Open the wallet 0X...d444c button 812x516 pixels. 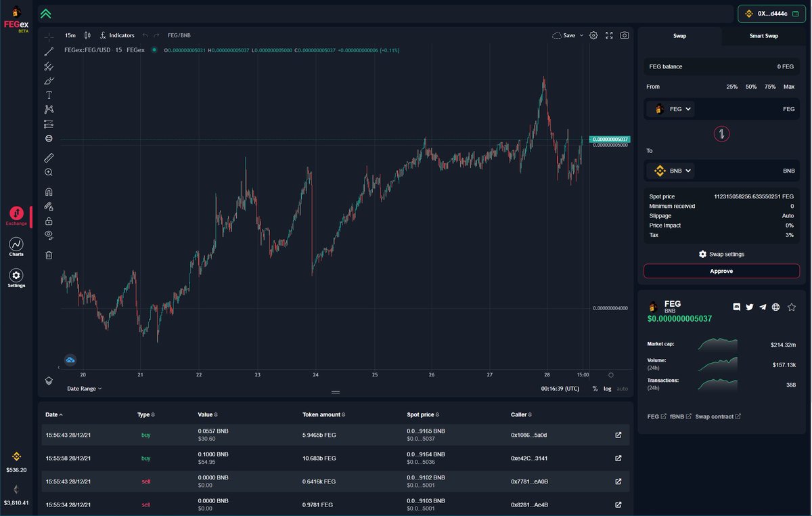(x=772, y=14)
